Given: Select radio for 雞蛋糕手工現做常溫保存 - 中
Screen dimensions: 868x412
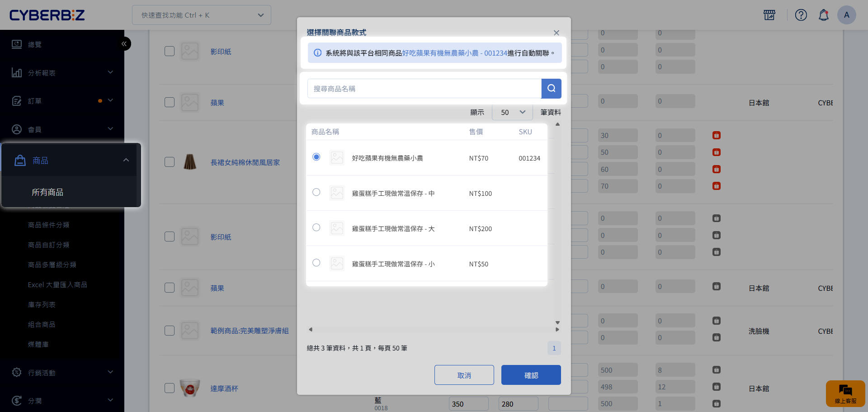Looking at the screenshot, I should click(x=316, y=192).
